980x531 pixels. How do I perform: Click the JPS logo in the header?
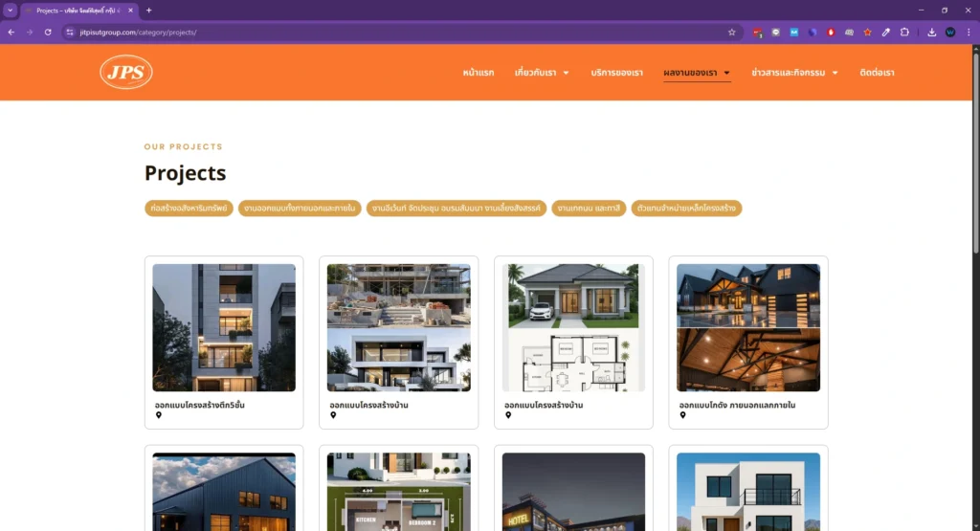pyautogui.click(x=126, y=72)
